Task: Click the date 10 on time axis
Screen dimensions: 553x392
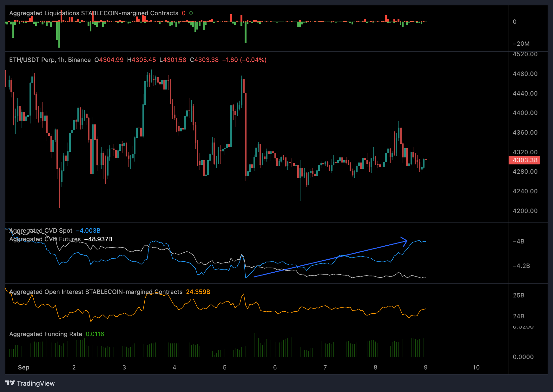Action: 476,368
